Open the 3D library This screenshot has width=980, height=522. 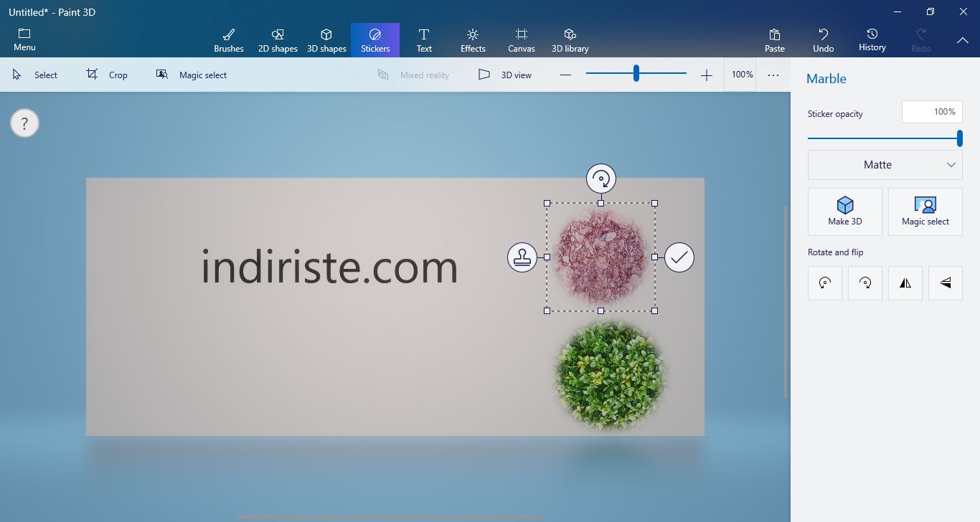tap(570, 40)
